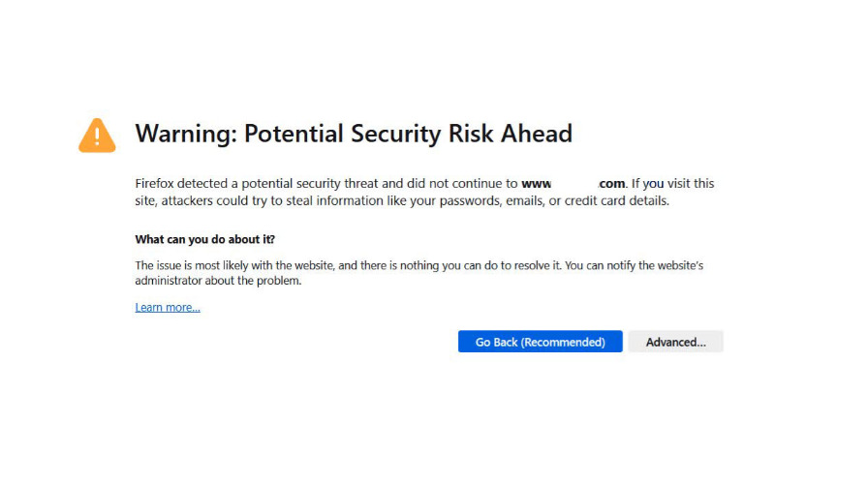Click the word 'Warning:' in the title
Viewport: 868px width, 484px height.
point(186,134)
